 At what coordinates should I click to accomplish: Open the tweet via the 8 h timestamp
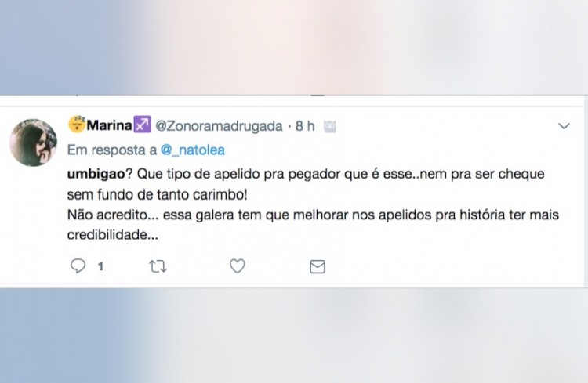tap(305, 125)
